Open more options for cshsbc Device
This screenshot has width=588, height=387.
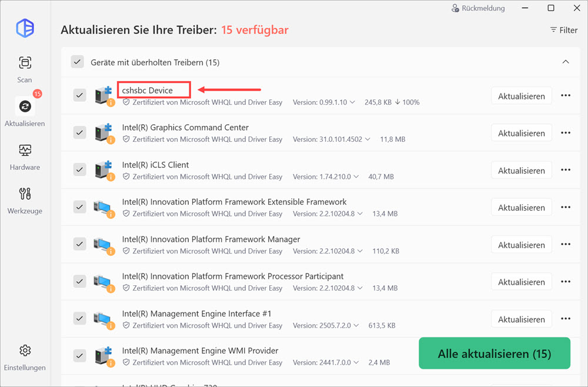[x=566, y=96]
